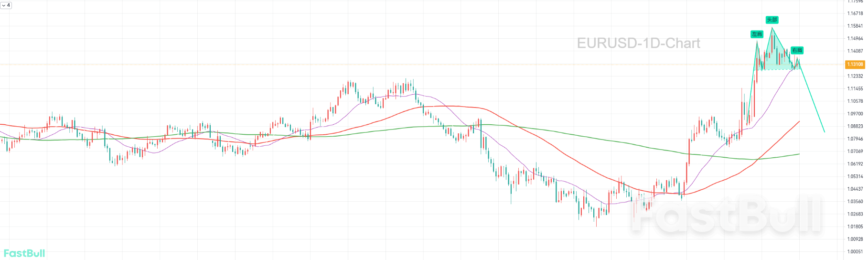This screenshot has height=260, width=868.
Task: Click the 1.05314 price axis label
Action: click(855, 177)
